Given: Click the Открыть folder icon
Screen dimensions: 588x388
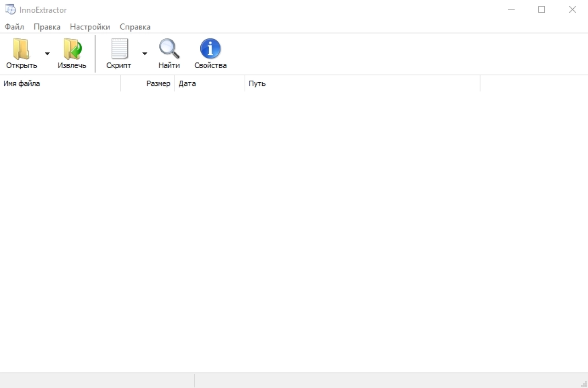Looking at the screenshot, I should 21,49.
